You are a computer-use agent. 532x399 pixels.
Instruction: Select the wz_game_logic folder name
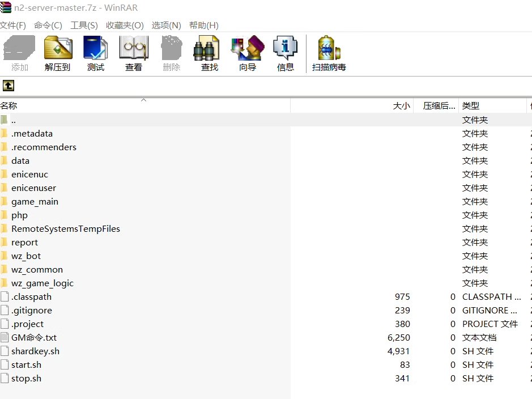42,283
